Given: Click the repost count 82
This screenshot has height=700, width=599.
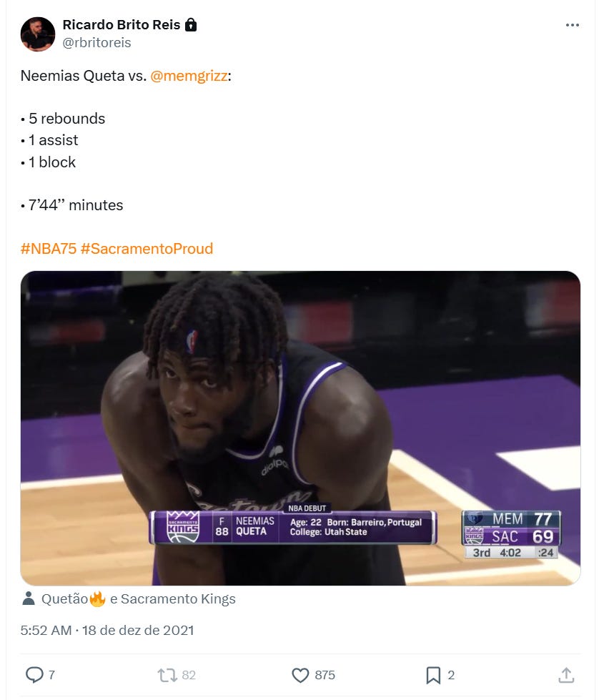Looking at the screenshot, I should (189, 675).
